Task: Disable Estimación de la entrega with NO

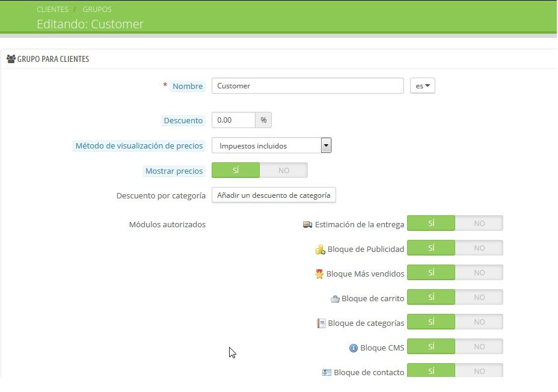Action: (x=479, y=223)
